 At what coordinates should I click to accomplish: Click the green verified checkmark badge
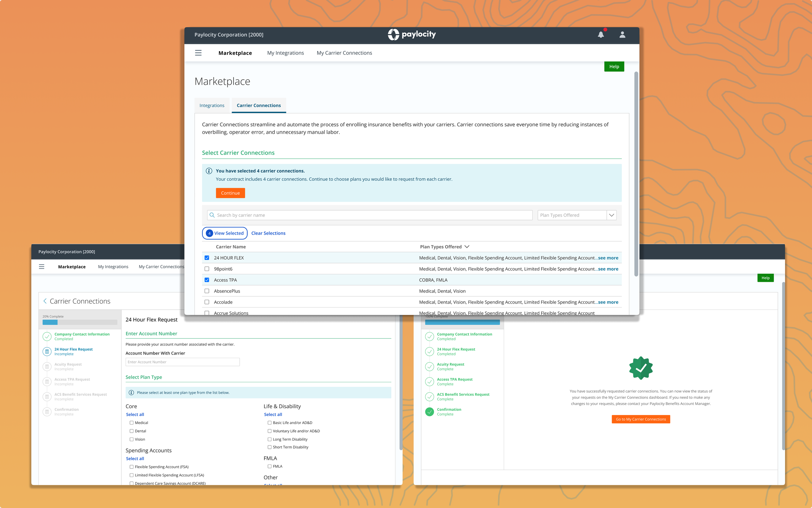tap(641, 368)
